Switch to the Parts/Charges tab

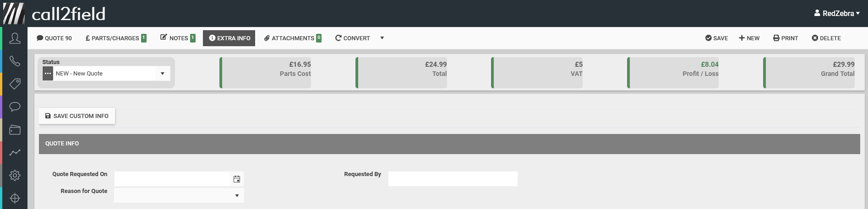click(x=115, y=38)
